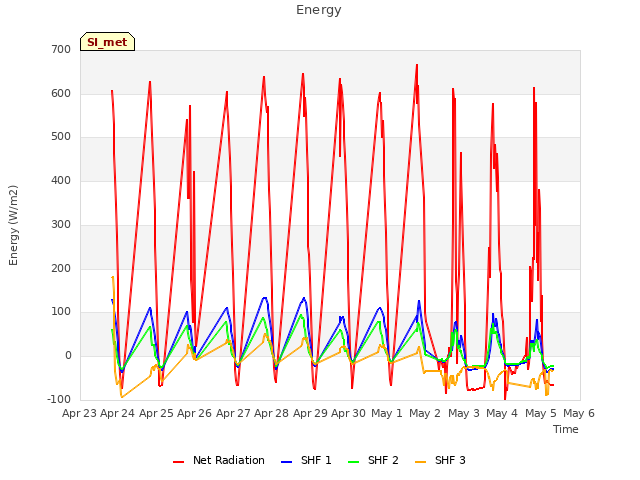Click the 100 y-axis tick label
Screen dimensions: 640x480
tap(61, 312)
